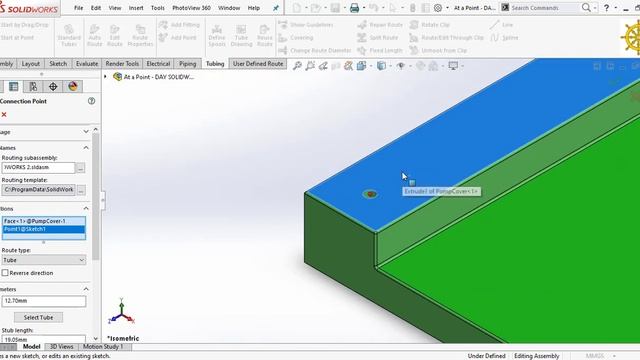Open the Options dropdown arrow
Image resolution: width=640 pixels, height=360 pixels.
click(447, 8)
